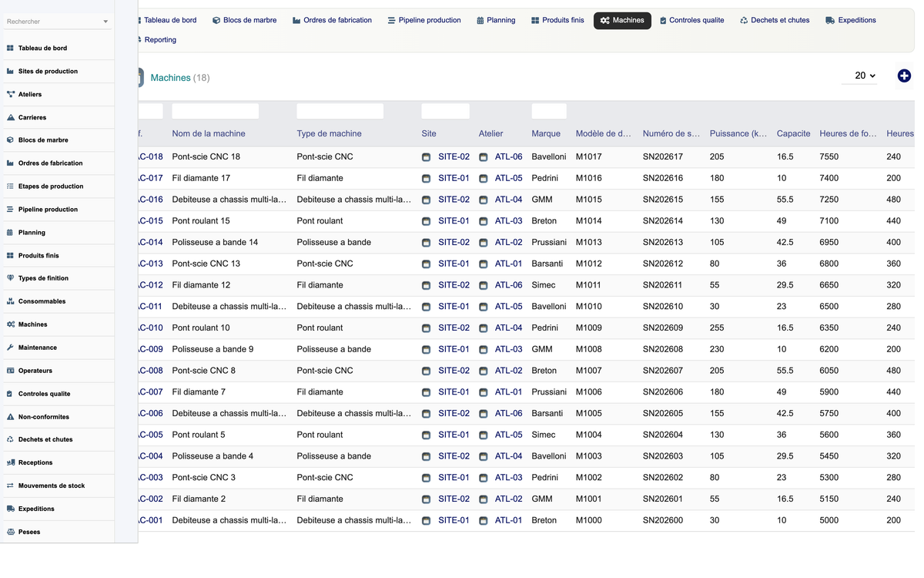Click the Nom de la machine filter field
Screen dimensions: 924x578
tap(216, 111)
